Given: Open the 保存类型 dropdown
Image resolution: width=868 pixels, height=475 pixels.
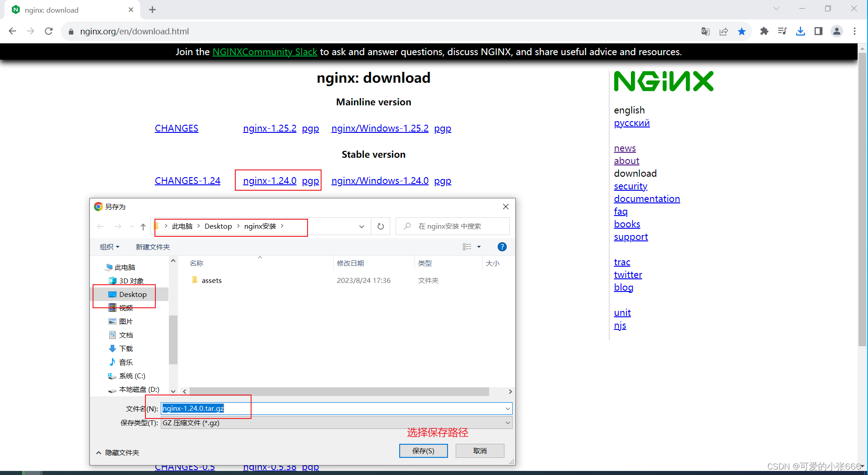Looking at the screenshot, I should coord(336,423).
